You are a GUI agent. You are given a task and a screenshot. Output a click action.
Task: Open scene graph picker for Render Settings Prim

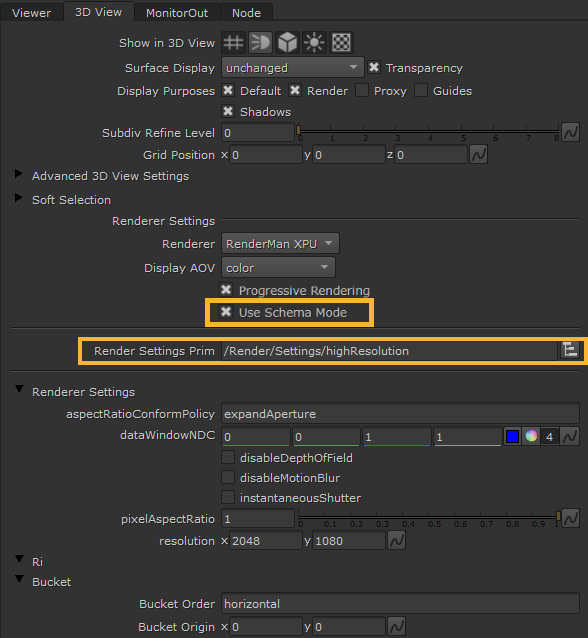pos(570,350)
